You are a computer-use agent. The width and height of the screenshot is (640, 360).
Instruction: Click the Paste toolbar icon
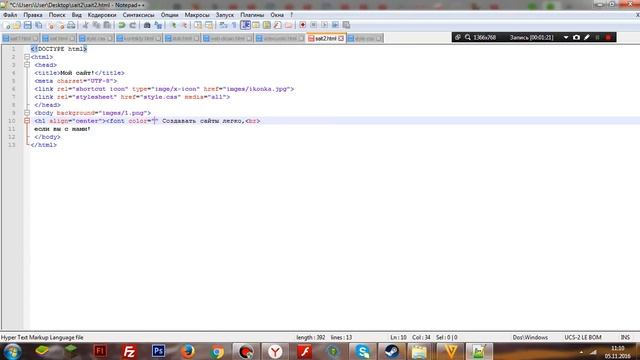point(107,25)
